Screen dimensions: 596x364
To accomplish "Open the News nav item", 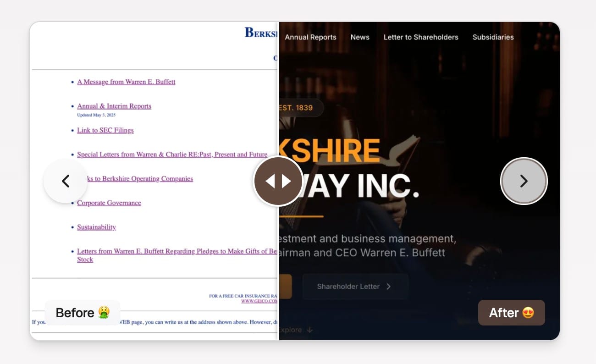I will (360, 37).
